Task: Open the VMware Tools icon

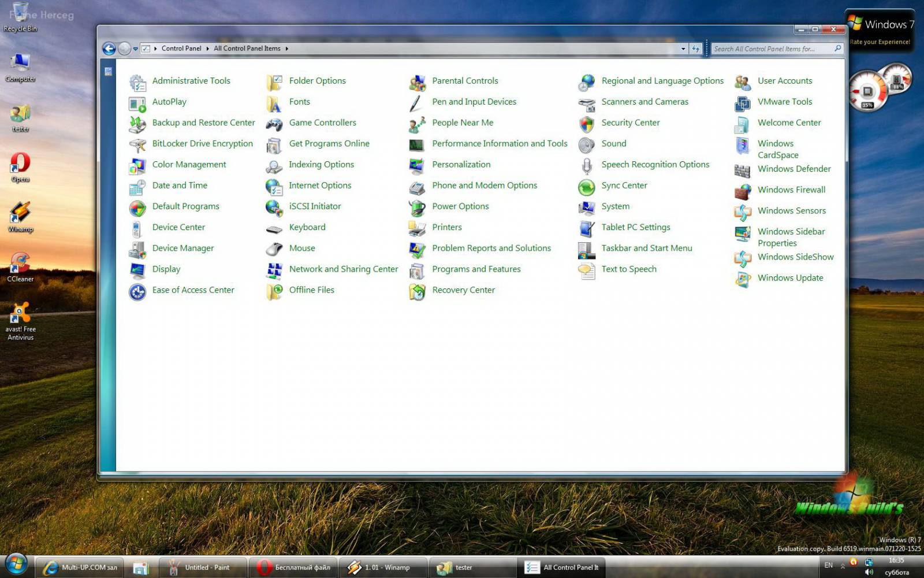Action: point(743,104)
